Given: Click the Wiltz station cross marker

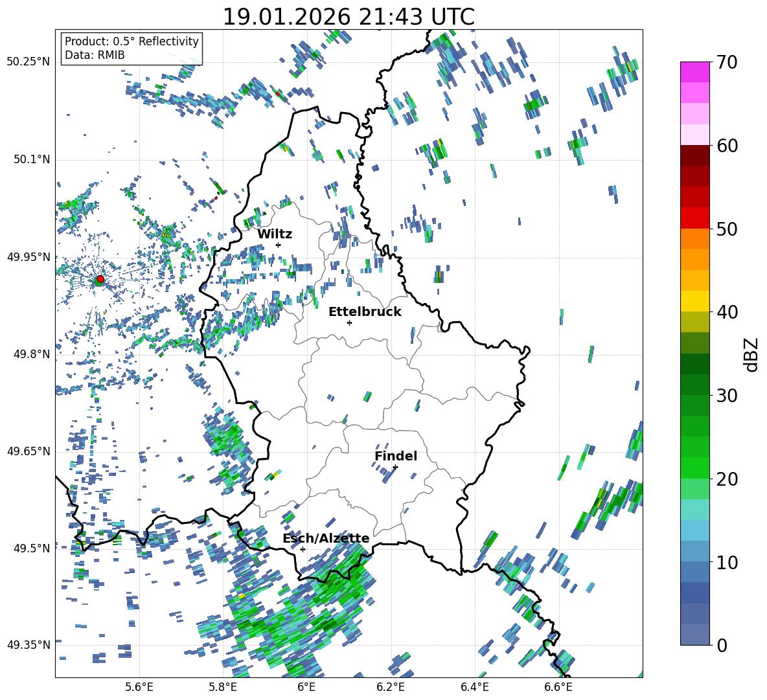Looking at the screenshot, I should (279, 245).
